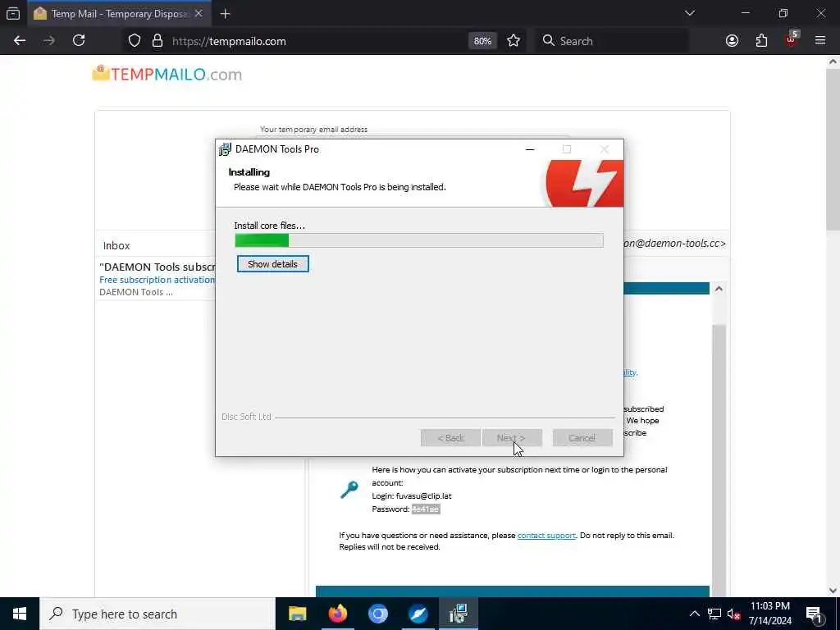
Task: Click the network tray icon
Action: pyautogui.click(x=714, y=614)
